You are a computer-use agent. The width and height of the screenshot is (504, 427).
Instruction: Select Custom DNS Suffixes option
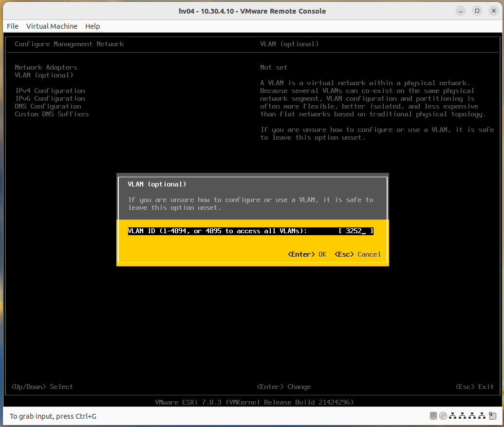click(x=52, y=114)
